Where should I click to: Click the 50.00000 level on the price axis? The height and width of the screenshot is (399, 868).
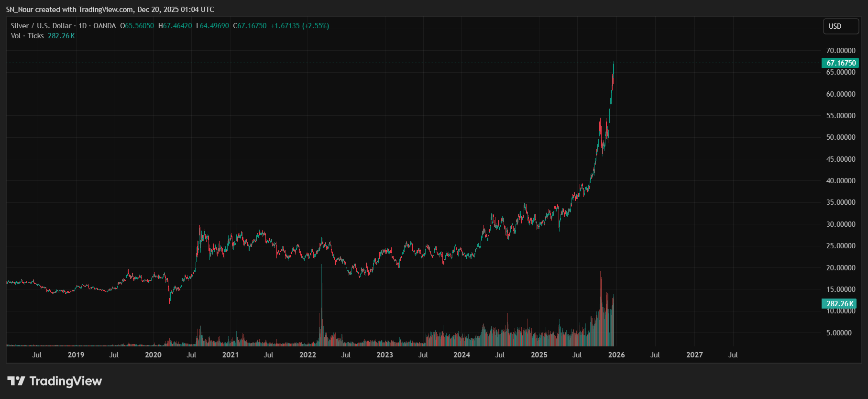point(840,137)
